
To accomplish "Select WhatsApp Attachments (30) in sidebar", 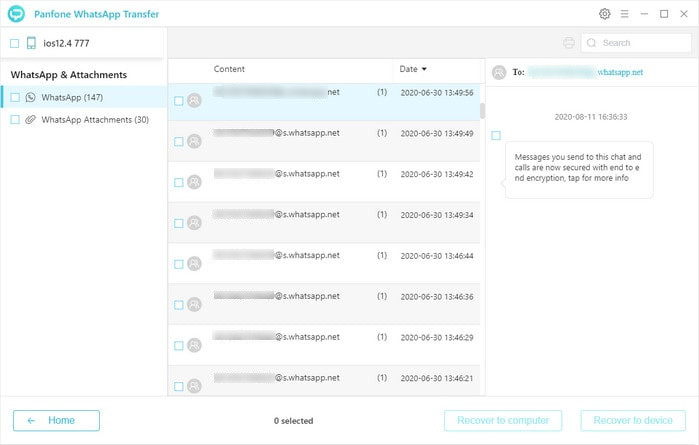I will pos(84,119).
